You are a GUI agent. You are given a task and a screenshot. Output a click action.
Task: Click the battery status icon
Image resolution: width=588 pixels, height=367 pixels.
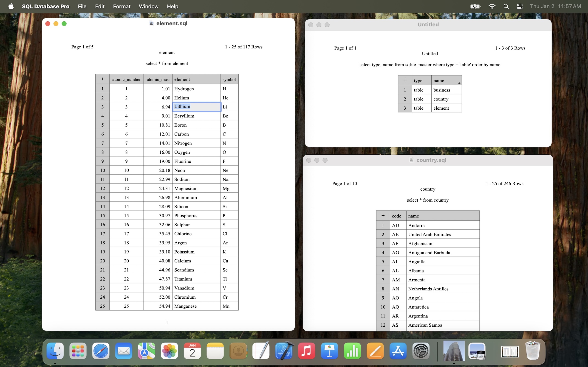click(475, 7)
